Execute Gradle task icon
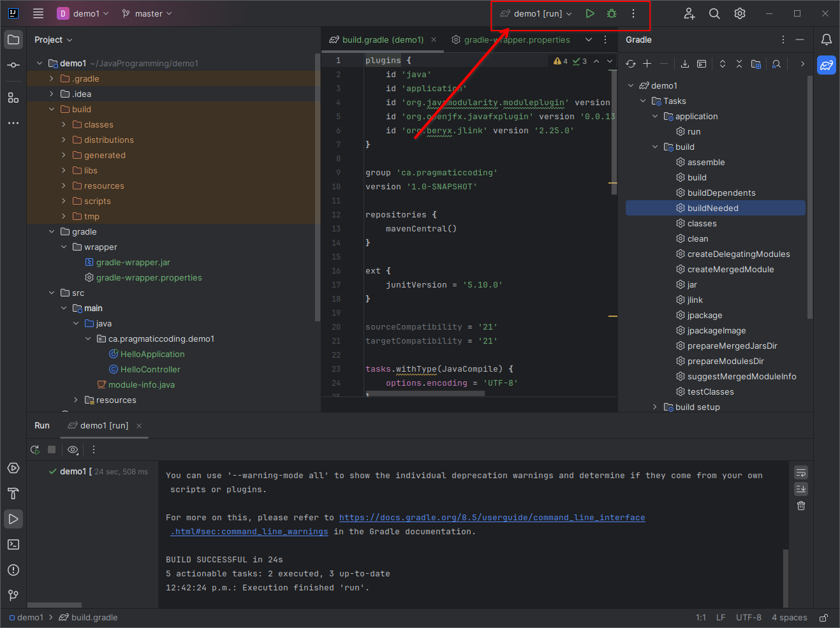 pos(702,64)
